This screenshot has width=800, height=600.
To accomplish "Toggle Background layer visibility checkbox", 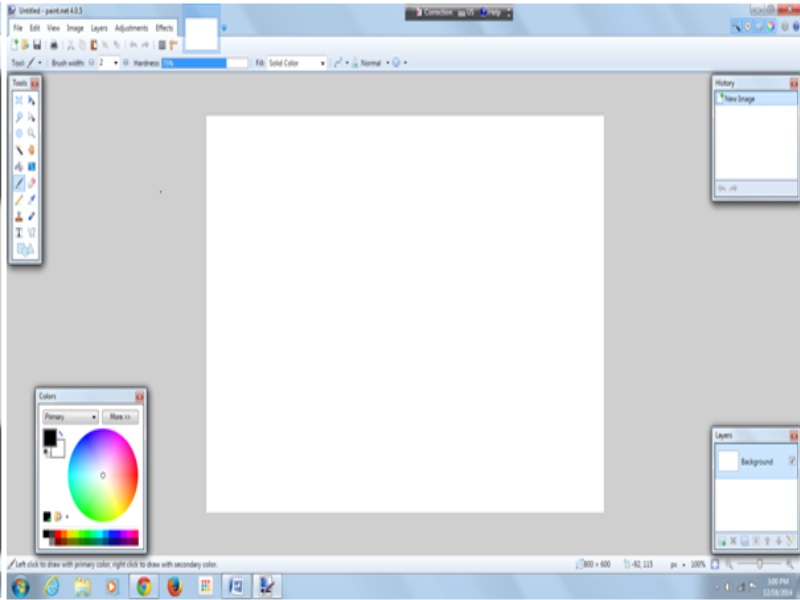I will [x=791, y=461].
